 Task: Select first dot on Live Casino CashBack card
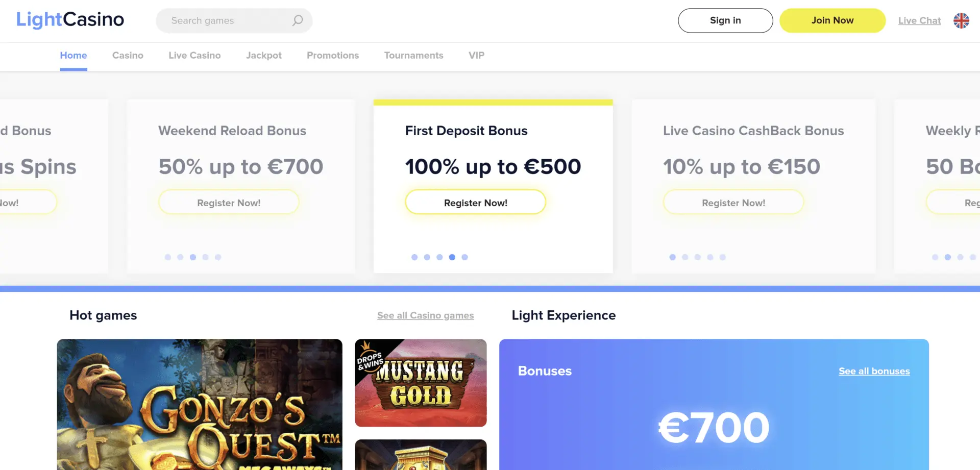coord(673,257)
